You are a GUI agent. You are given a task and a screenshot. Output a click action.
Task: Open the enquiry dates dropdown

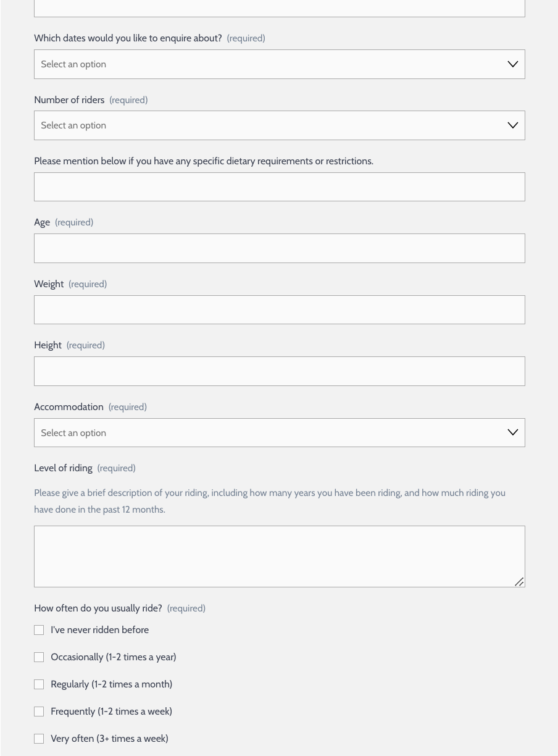(x=280, y=64)
